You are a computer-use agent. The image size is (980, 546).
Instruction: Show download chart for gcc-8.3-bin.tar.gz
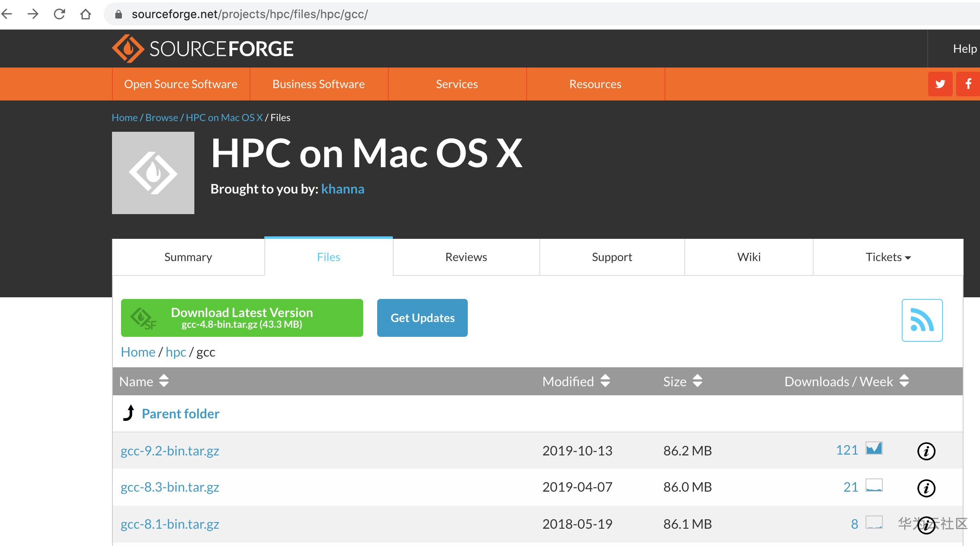tap(874, 485)
